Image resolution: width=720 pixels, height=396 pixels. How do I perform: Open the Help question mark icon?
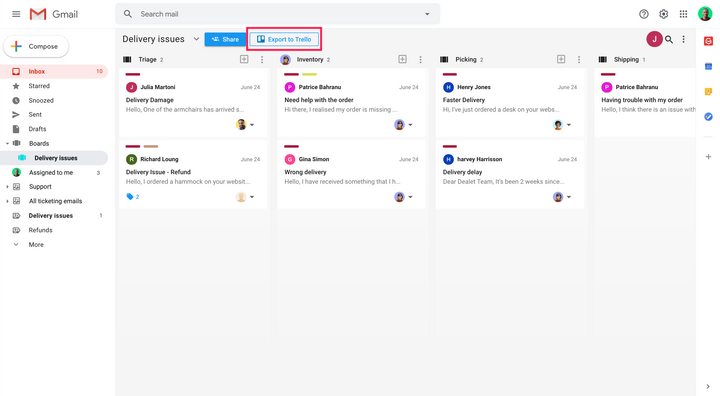click(x=644, y=14)
